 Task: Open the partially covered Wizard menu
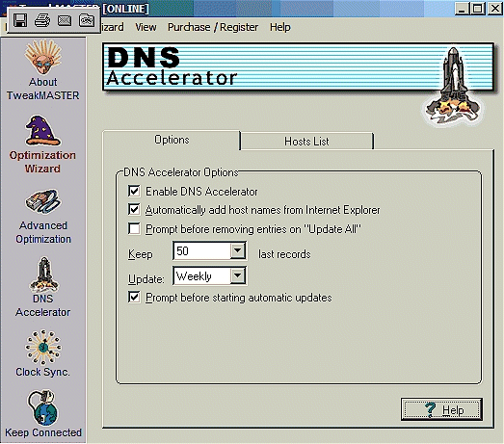112,27
